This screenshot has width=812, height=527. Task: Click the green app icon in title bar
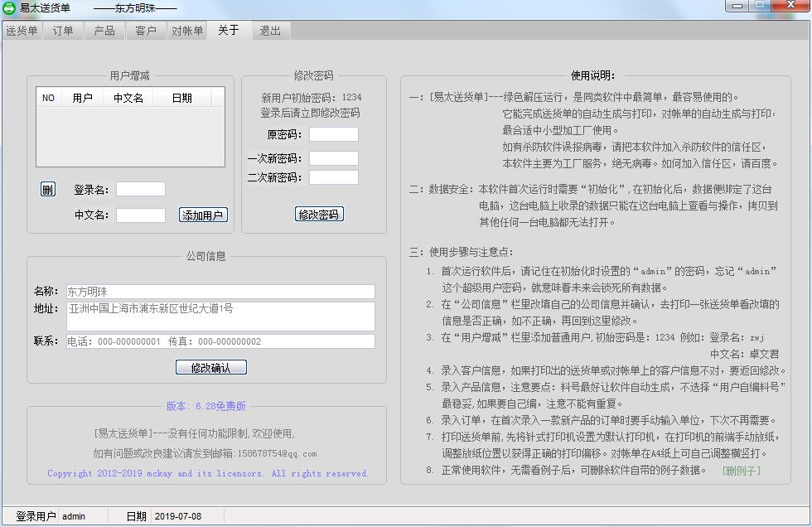[x=9, y=7]
